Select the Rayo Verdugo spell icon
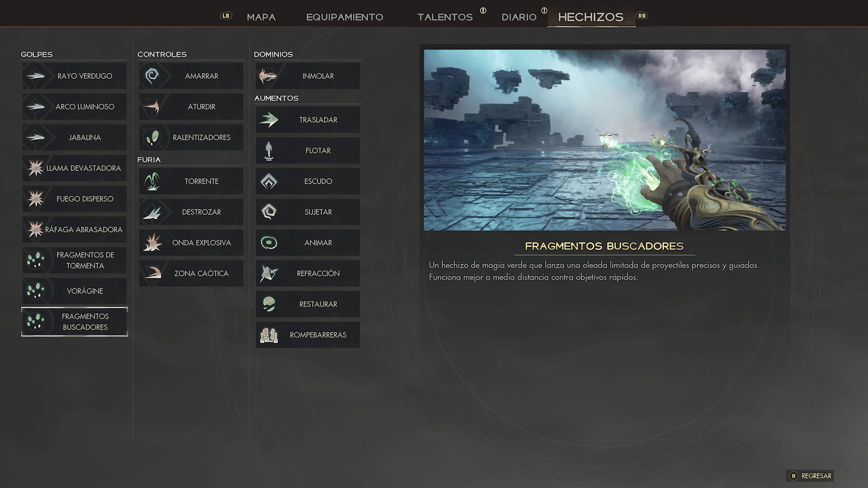The image size is (868, 488). click(x=35, y=76)
